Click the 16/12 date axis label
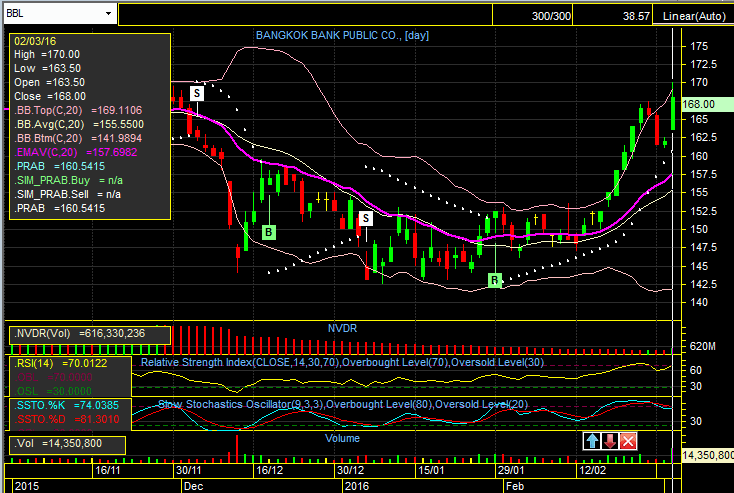734x493 pixels. point(270,470)
